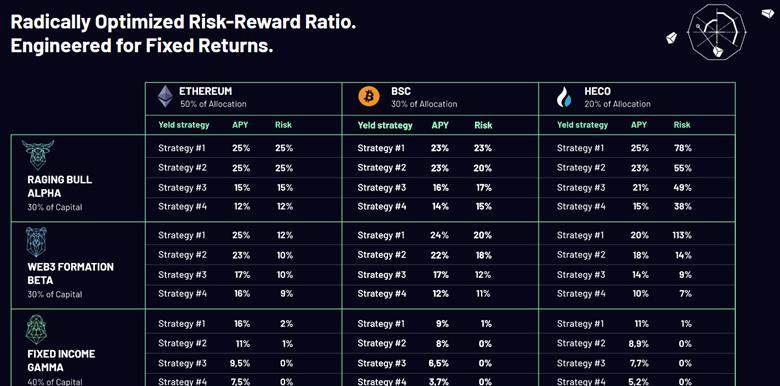
Task: Click the Ethereum diamond logo icon
Action: pos(166,96)
